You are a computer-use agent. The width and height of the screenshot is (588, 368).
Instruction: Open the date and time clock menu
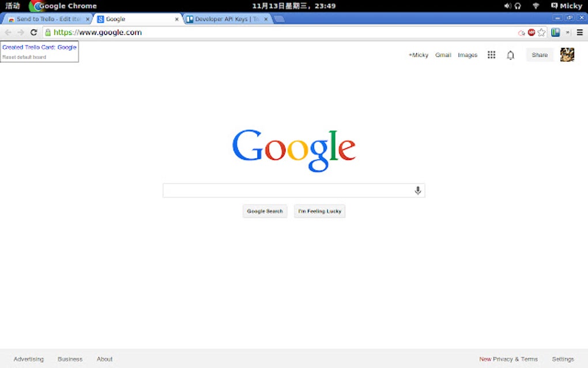[x=293, y=6]
